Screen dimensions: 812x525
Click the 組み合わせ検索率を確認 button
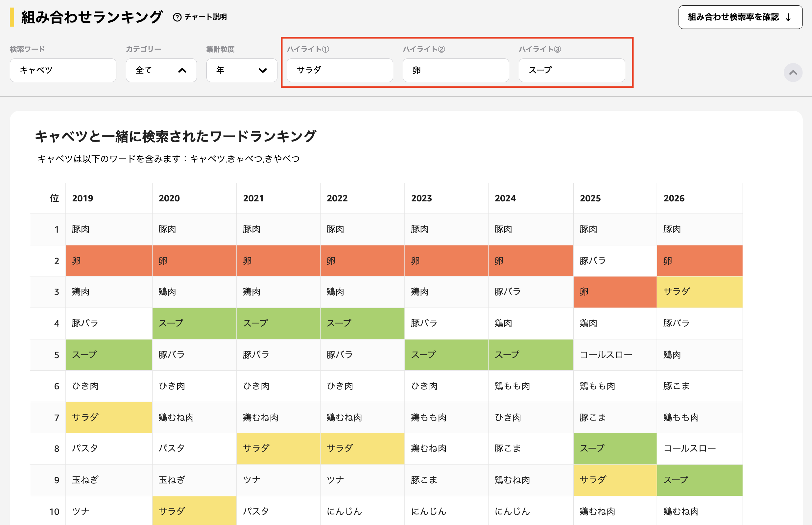[740, 17]
